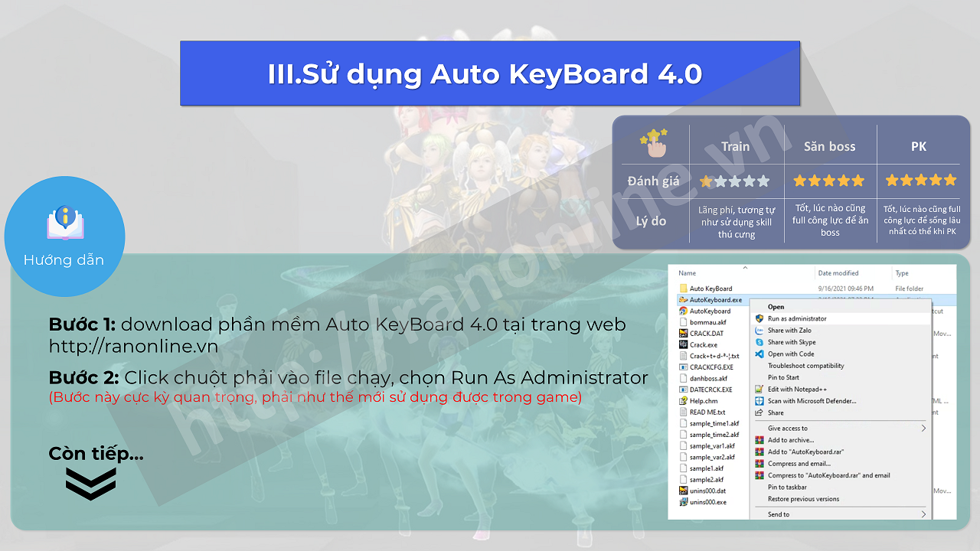Click the one-star Train rating
The height and width of the screenshot is (551, 980).
click(735, 181)
